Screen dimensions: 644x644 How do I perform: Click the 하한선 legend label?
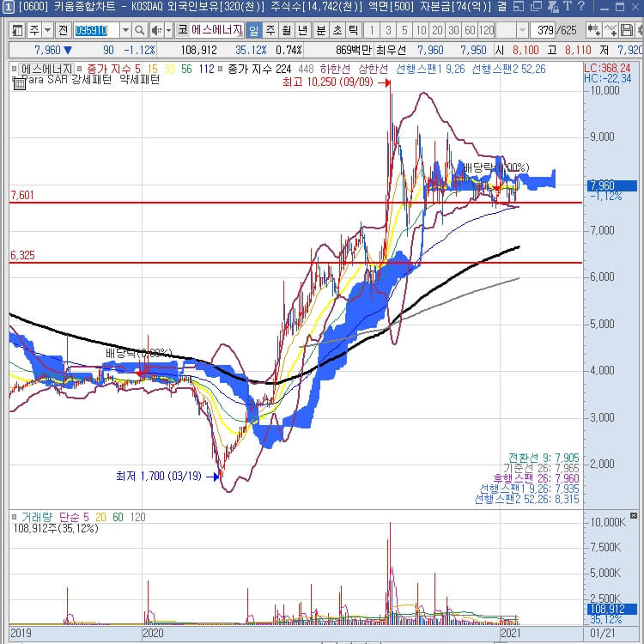pos(335,69)
